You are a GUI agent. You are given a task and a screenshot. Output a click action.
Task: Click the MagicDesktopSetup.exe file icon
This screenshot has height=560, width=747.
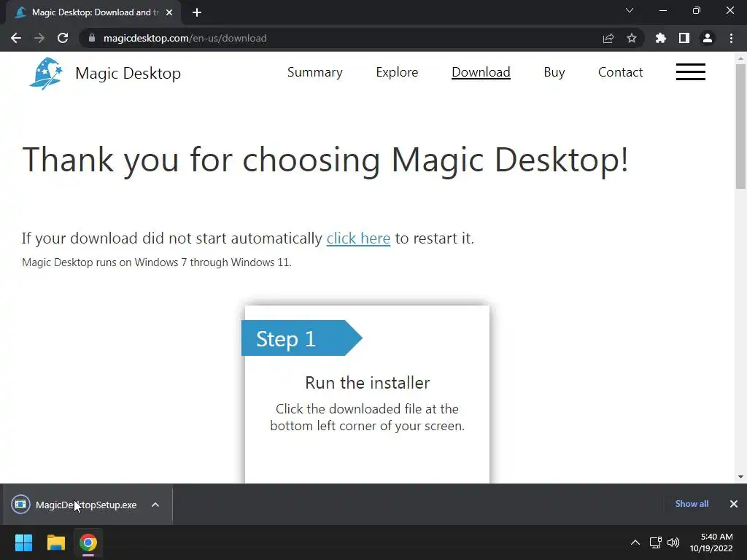[x=20, y=505]
